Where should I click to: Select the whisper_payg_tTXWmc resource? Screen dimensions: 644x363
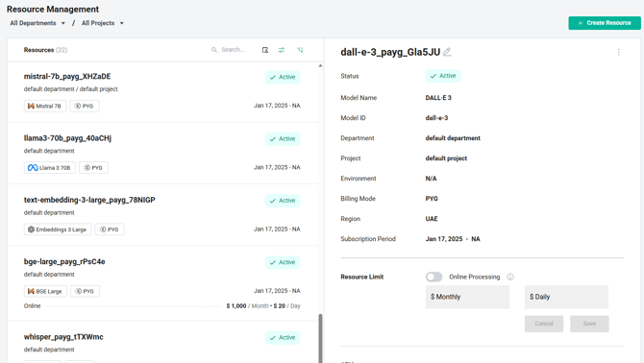point(162,342)
